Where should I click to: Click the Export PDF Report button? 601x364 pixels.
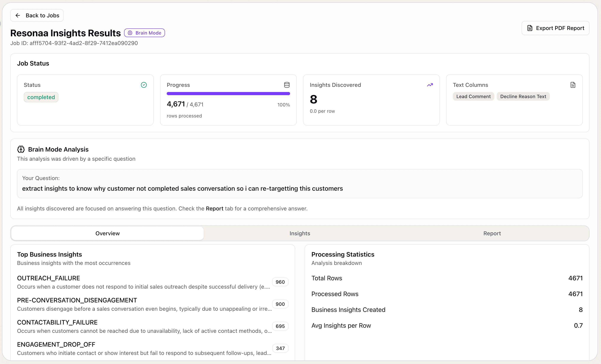555,28
